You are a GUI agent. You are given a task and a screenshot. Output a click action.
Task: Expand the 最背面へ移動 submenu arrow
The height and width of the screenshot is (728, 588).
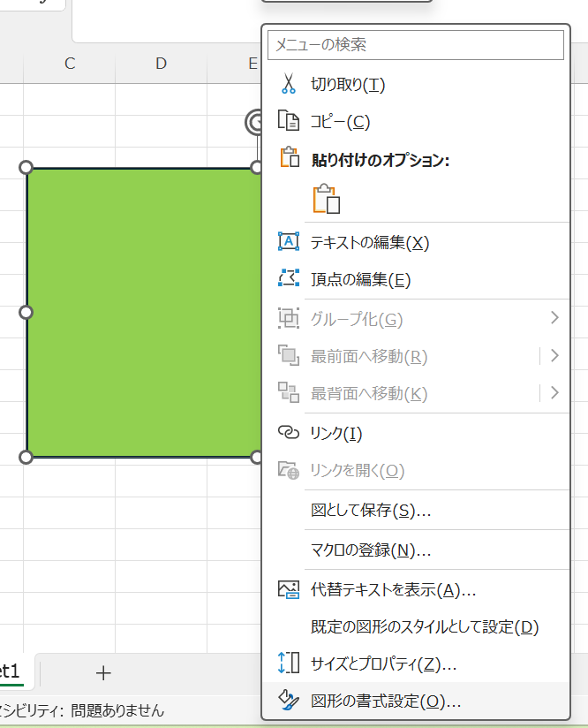(x=554, y=393)
